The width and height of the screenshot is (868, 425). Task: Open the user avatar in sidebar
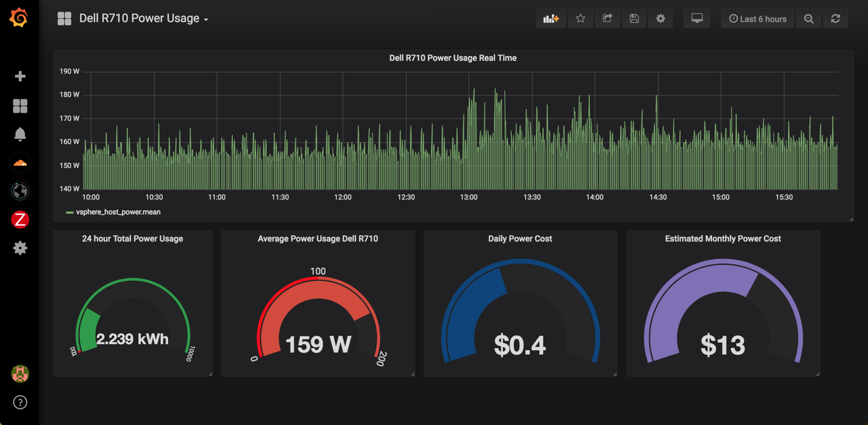click(x=20, y=373)
